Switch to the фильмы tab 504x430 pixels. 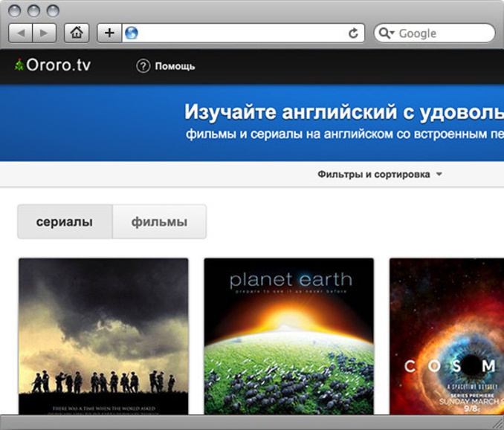point(159,222)
